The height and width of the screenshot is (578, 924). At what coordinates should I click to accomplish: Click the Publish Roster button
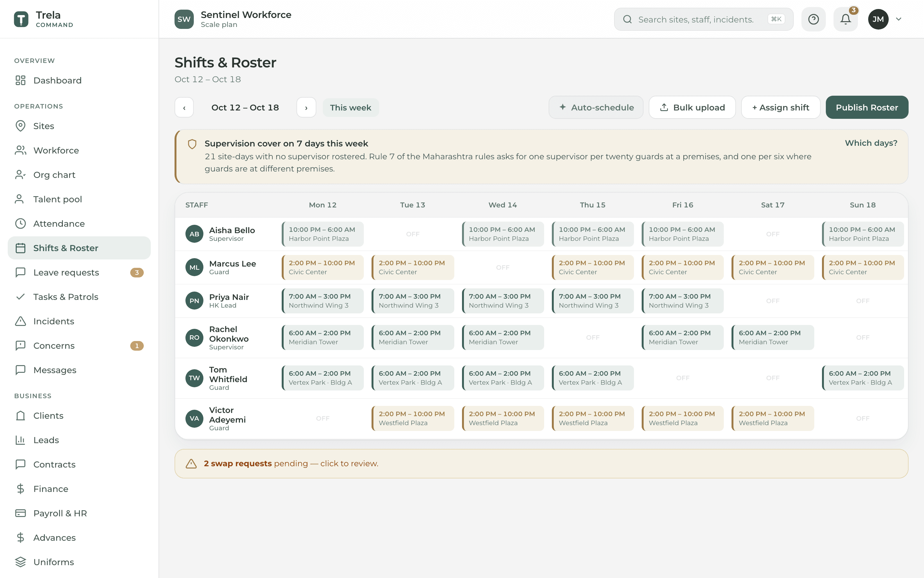click(x=867, y=108)
